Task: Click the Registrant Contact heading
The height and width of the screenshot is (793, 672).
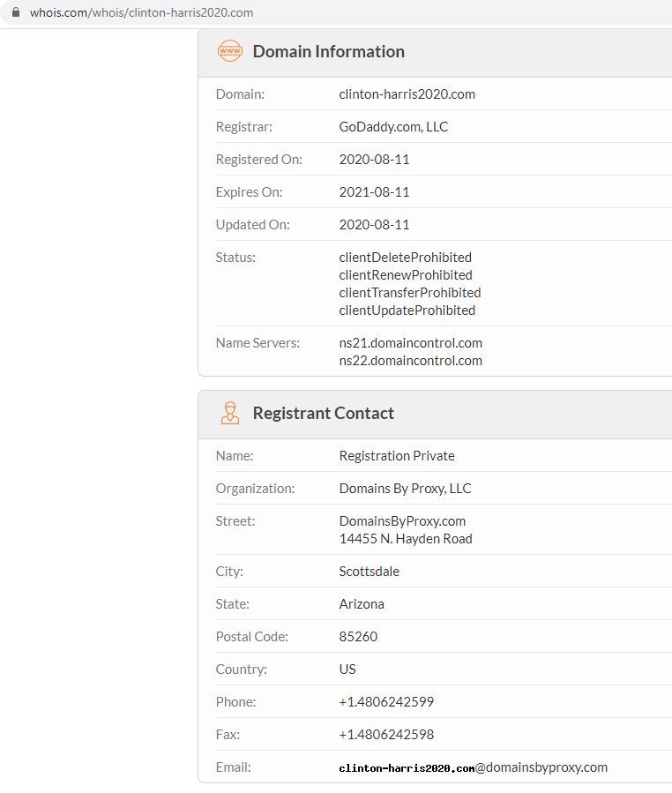Action: tap(323, 413)
